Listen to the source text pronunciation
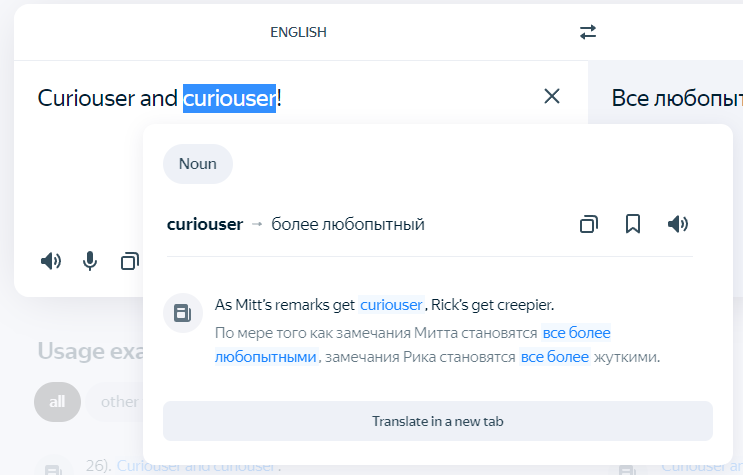 [x=50, y=261]
